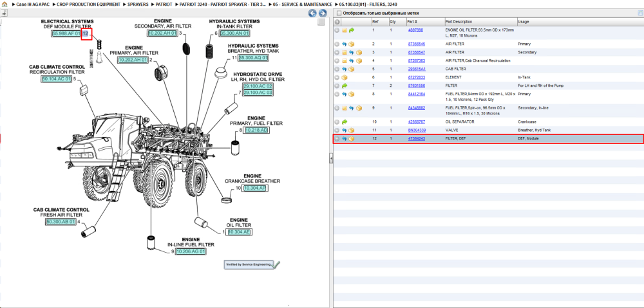Image resolution: width=644 pixels, height=308 pixels.
Task: Click the blue arrow icon on Ref 8 row
Action: tap(344, 95)
